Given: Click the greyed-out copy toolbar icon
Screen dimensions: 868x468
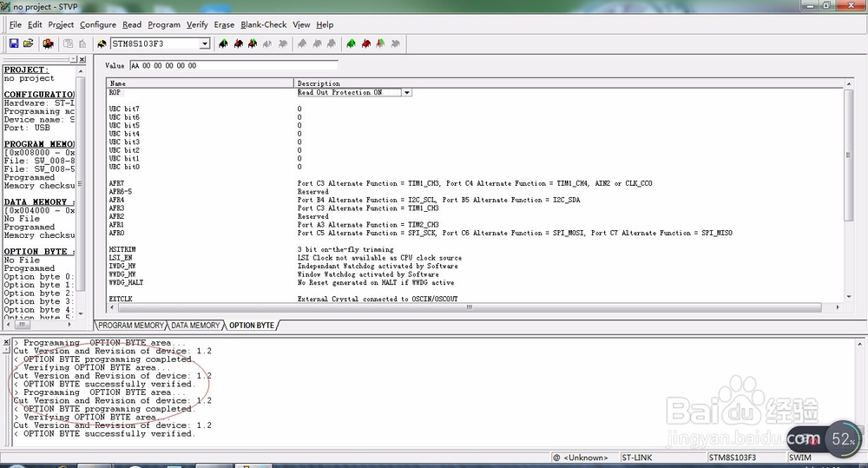Looking at the screenshot, I should pyautogui.click(x=68, y=43).
